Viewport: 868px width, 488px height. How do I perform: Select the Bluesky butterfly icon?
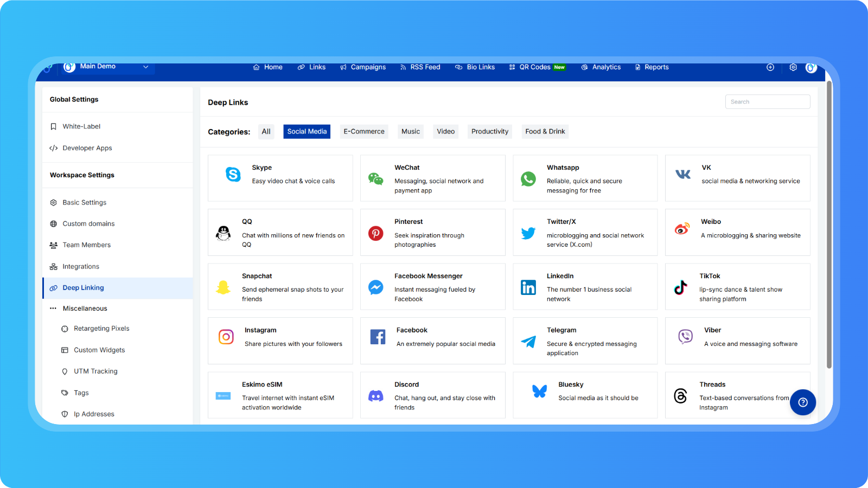(539, 391)
